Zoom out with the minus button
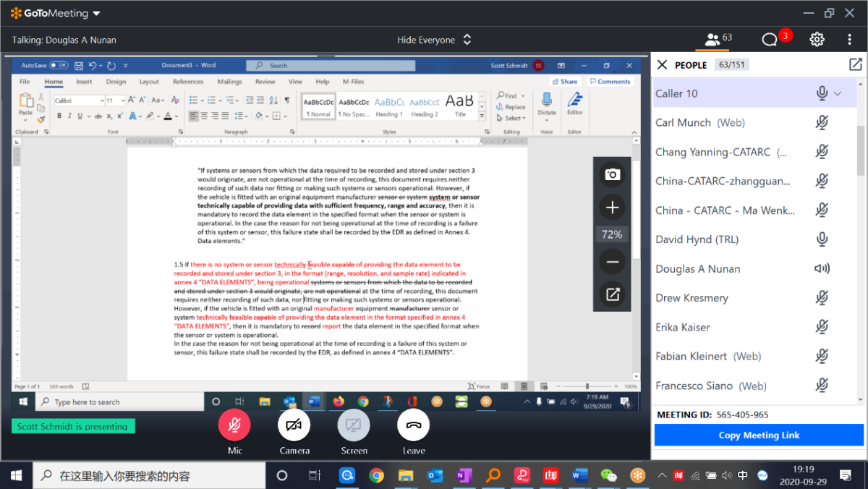The height and width of the screenshot is (489, 868). point(612,261)
